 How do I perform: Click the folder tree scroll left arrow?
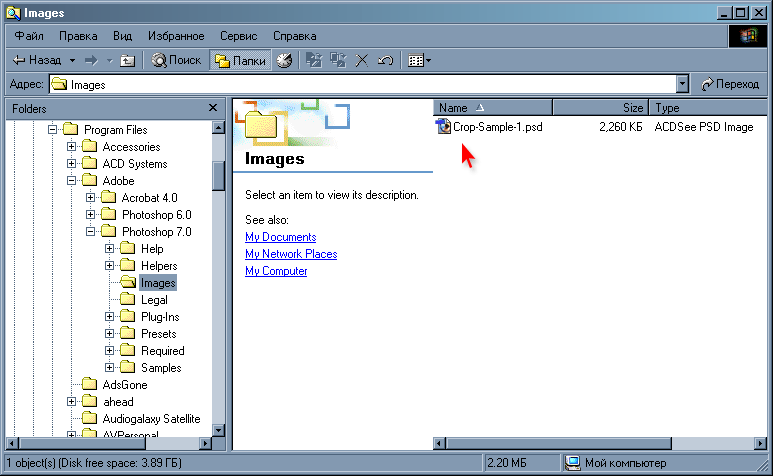(12, 443)
